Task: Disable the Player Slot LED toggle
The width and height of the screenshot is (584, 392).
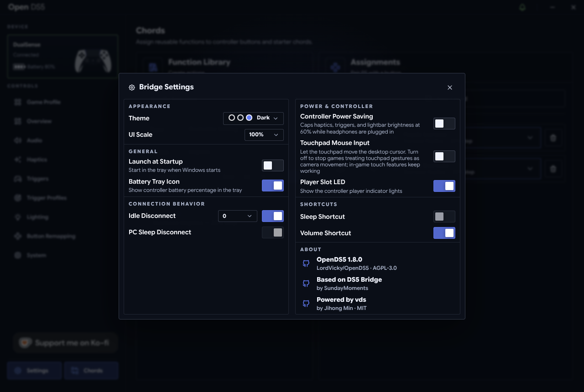Action: [x=444, y=186]
